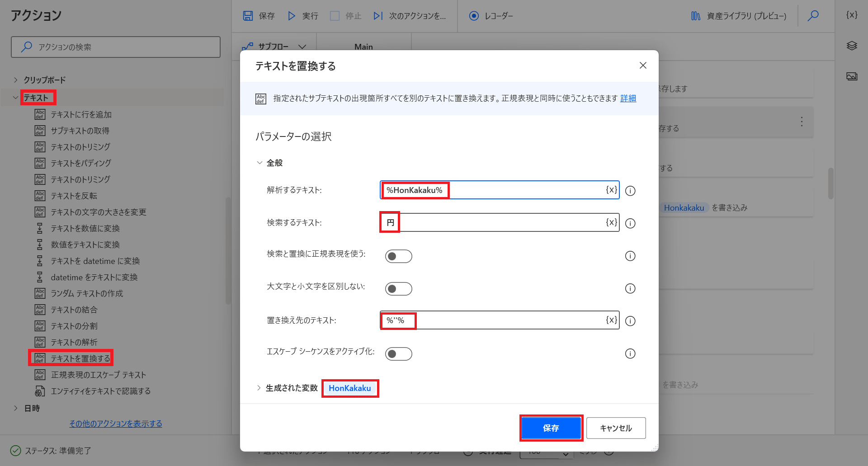The width and height of the screenshot is (868, 466).
Task: Open the UI elements layers icon
Action: 852,46
